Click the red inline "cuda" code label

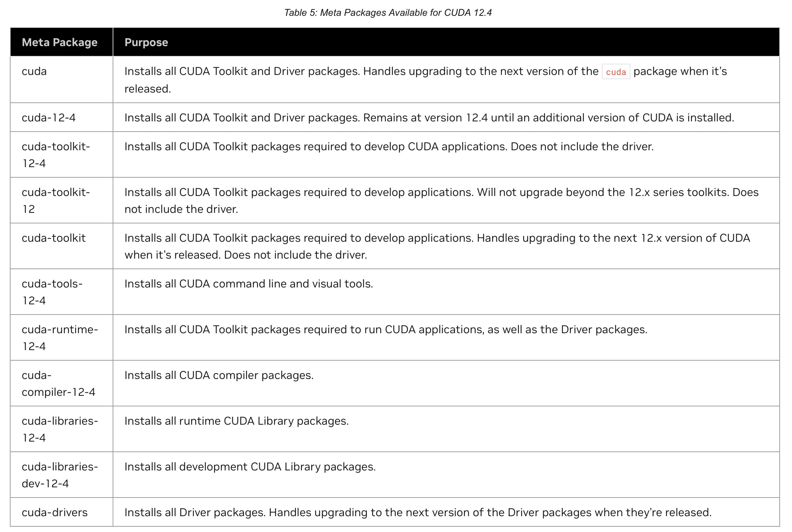616,72
